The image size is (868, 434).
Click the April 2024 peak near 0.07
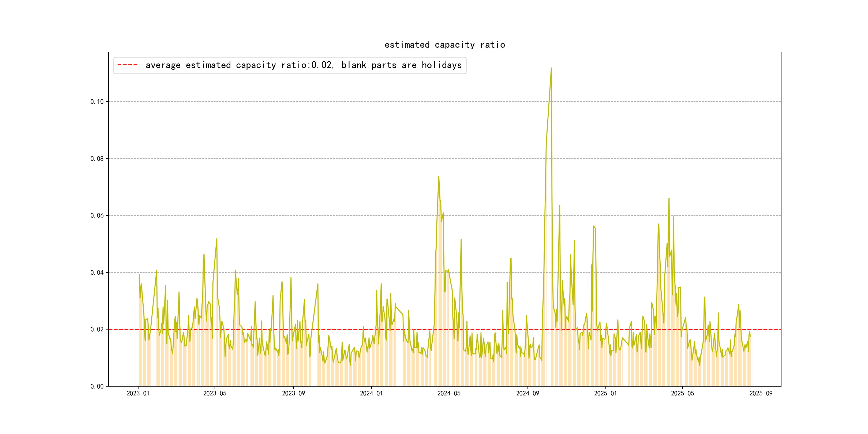click(x=438, y=177)
